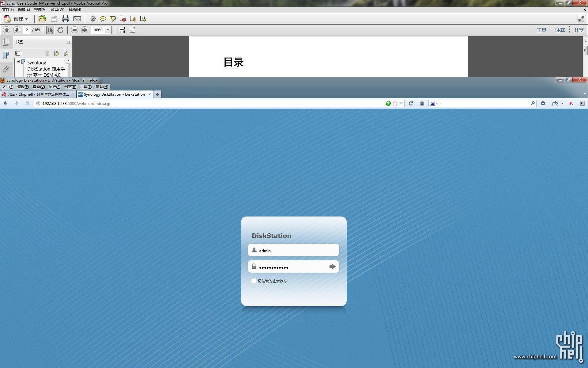Click the Email envelope icon in Acrobat
The image size is (588, 368).
[77, 19]
